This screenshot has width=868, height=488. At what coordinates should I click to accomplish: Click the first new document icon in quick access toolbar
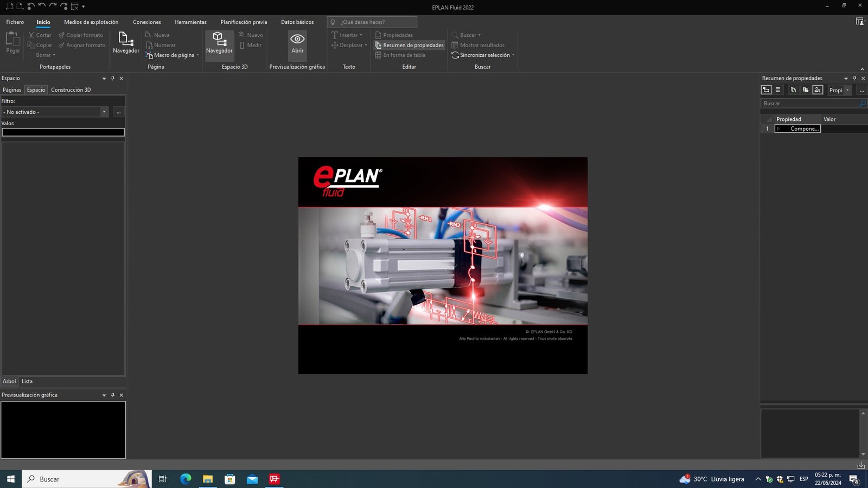[x=9, y=7]
